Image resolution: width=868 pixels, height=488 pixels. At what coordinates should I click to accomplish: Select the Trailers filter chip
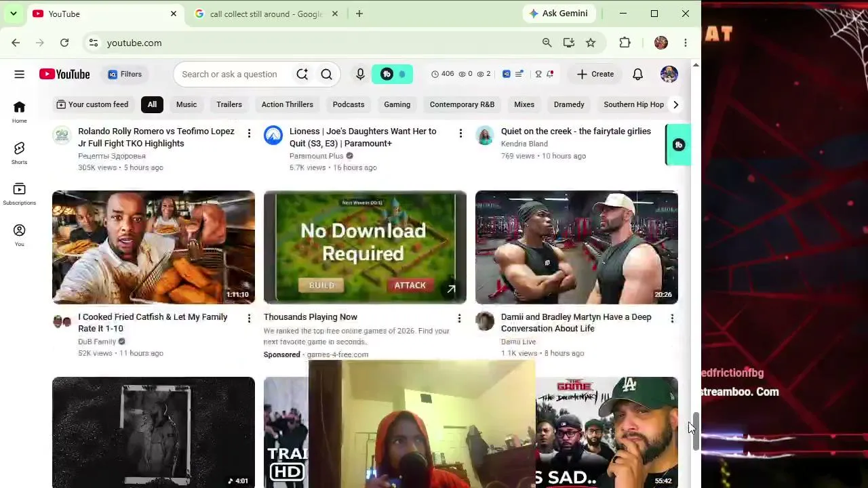(229, 104)
